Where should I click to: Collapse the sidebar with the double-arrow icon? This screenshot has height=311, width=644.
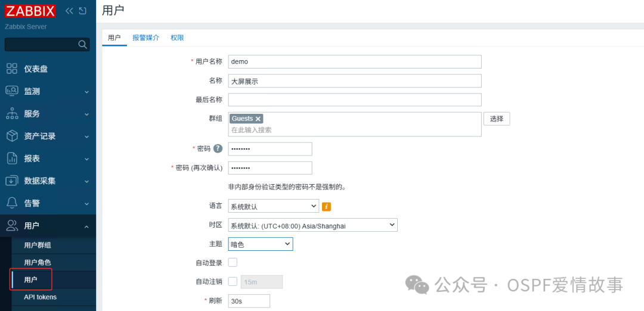[x=69, y=11]
